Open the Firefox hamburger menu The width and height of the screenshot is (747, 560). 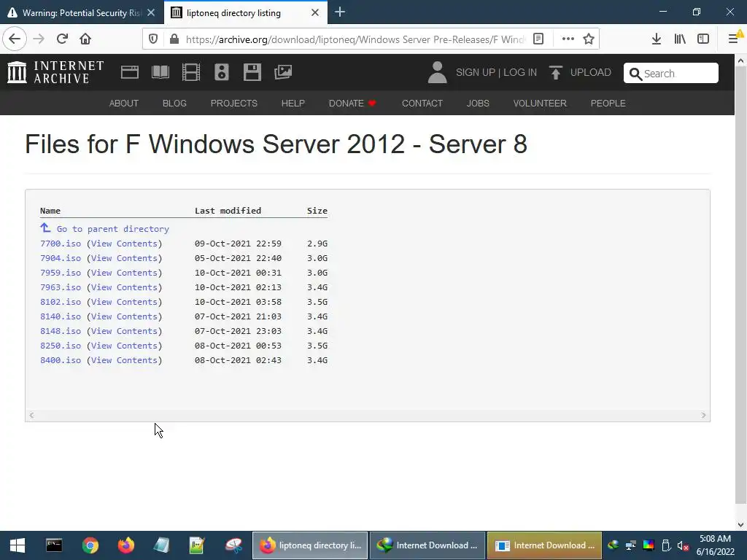pos(734,39)
